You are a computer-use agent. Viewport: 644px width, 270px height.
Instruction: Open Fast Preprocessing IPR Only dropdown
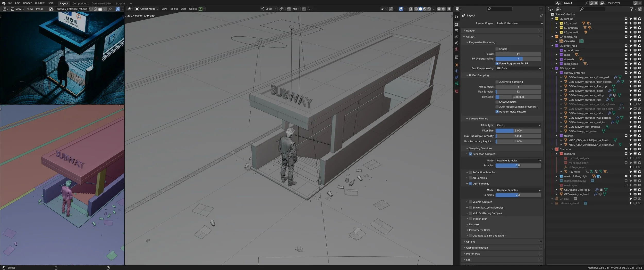coord(518,68)
